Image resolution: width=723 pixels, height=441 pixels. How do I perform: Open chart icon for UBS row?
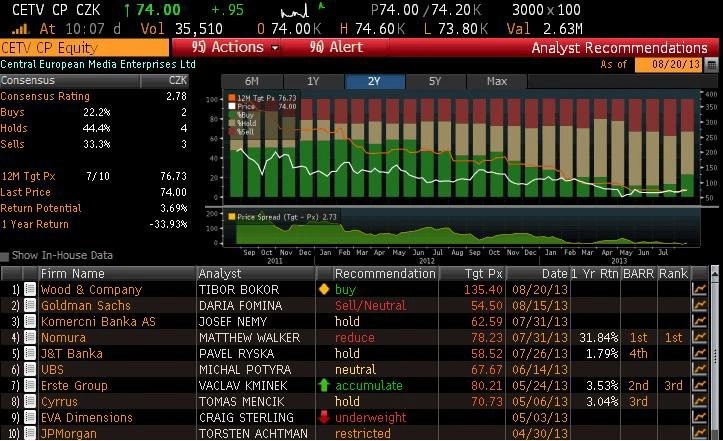click(x=699, y=369)
